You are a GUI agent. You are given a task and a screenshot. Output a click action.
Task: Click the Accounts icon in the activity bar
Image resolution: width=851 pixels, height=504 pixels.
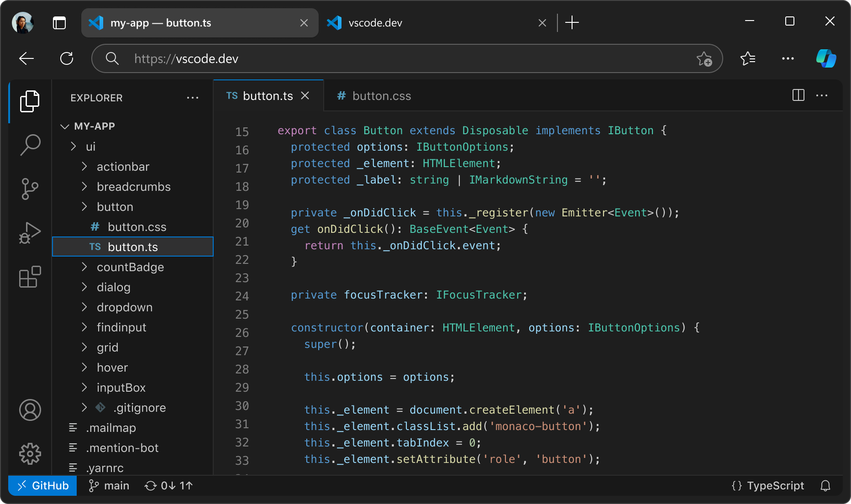30,410
